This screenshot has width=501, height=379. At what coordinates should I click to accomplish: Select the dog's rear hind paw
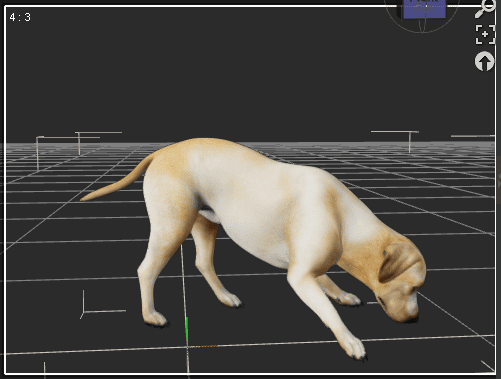[155, 318]
